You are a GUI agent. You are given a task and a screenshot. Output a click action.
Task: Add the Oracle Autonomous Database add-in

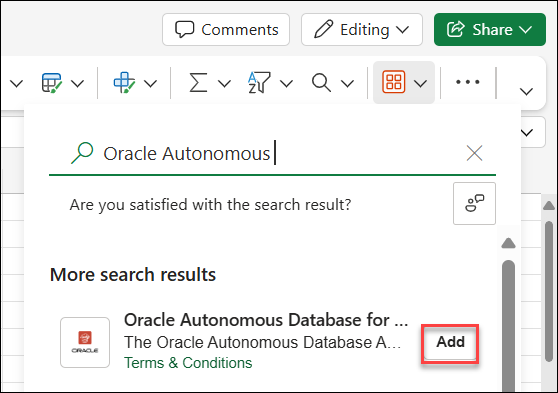click(x=450, y=342)
